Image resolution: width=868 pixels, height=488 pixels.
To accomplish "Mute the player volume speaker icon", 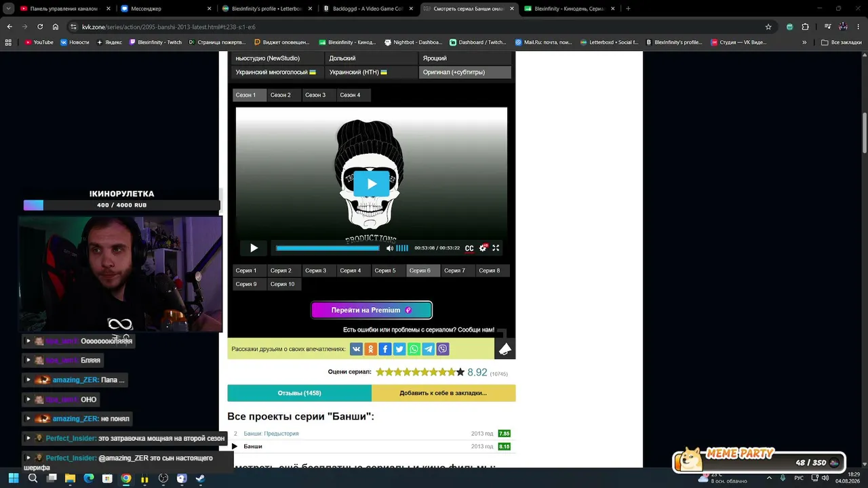I will click(390, 248).
